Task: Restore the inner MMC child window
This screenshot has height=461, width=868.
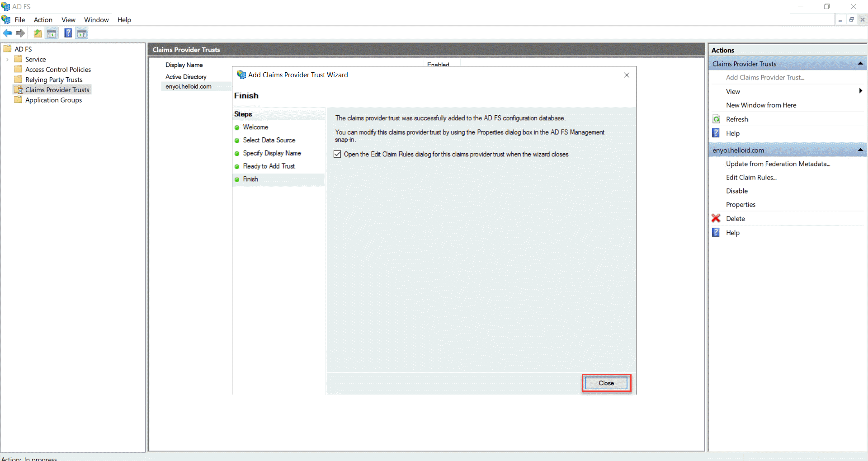Action: [851, 19]
